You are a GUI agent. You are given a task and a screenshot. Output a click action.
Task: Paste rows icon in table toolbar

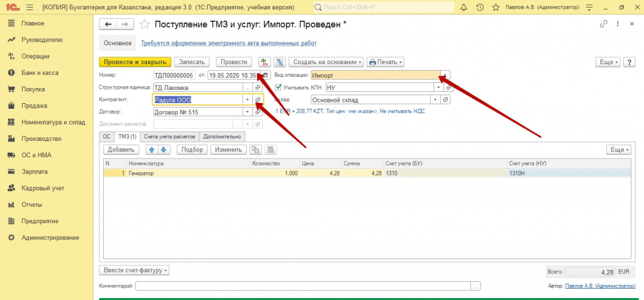(270, 150)
